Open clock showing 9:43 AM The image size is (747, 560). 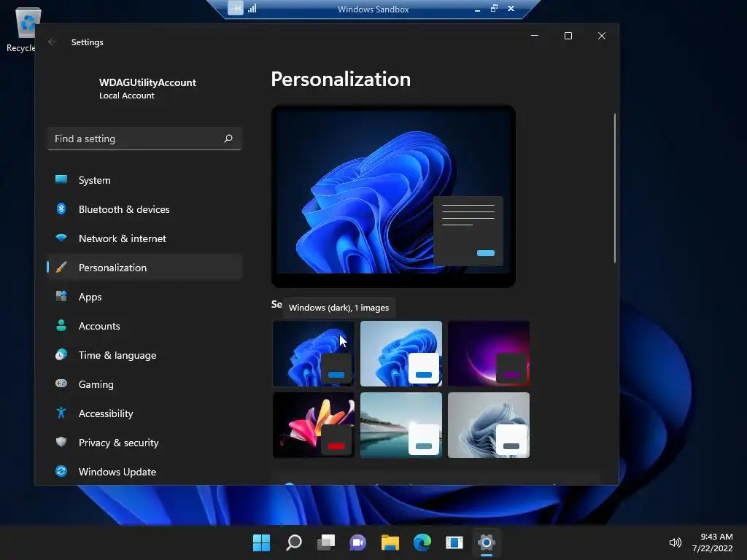(x=712, y=542)
